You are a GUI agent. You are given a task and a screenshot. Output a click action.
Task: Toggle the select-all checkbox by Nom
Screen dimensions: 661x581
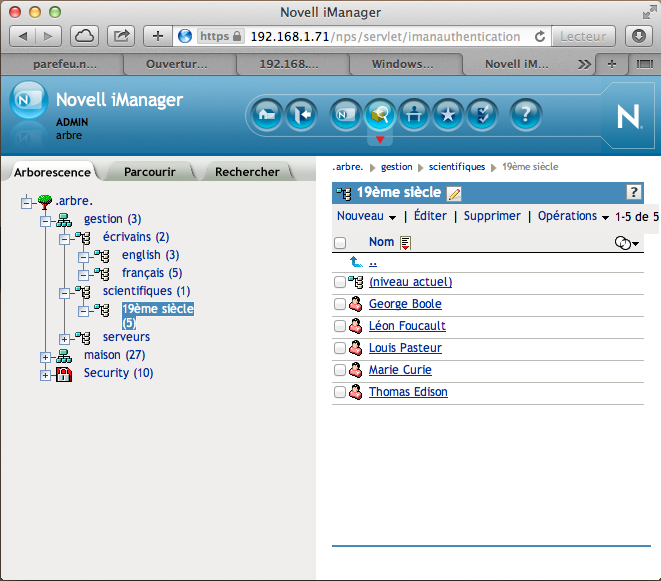(340, 242)
